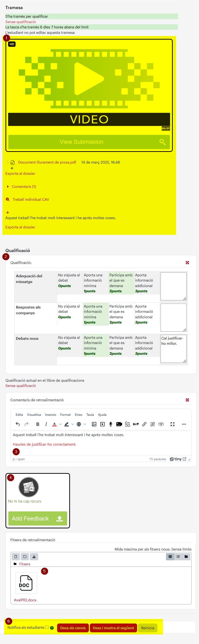Start video recording with the camera icon

click(x=119, y=424)
